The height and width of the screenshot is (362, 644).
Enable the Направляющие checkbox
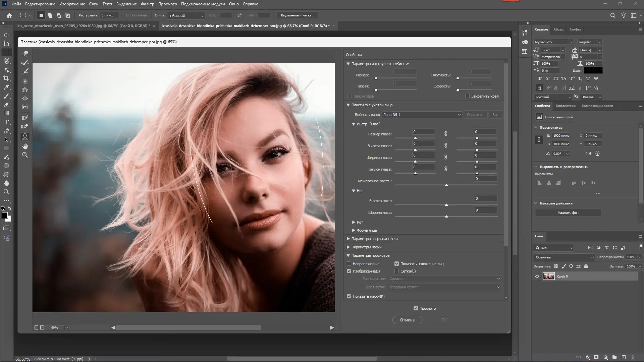[x=349, y=264]
